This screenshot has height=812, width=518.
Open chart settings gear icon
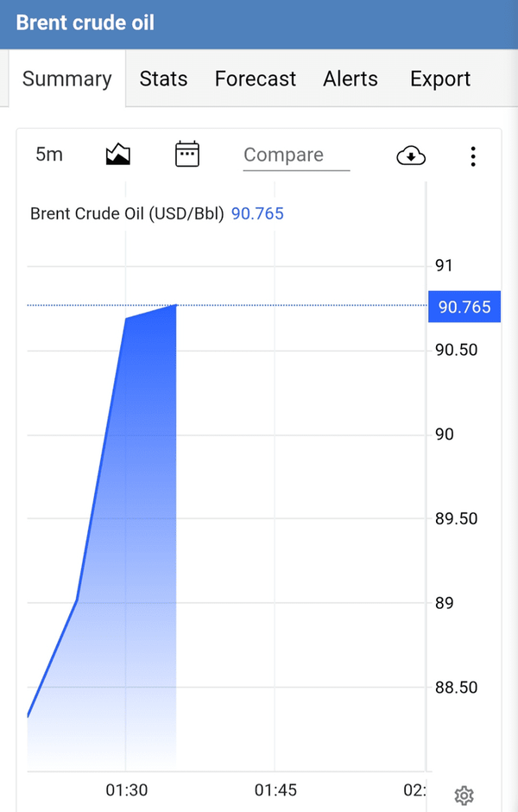tap(464, 796)
